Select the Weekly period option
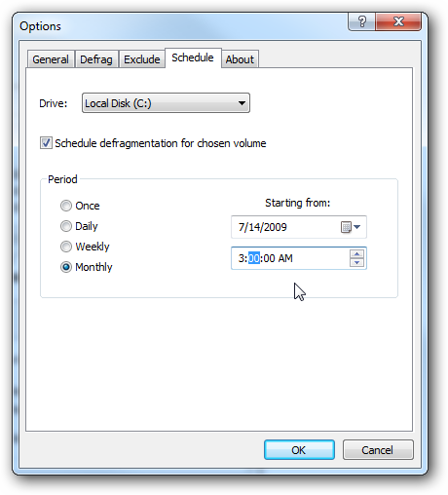The height and width of the screenshot is (495, 448). [x=66, y=247]
